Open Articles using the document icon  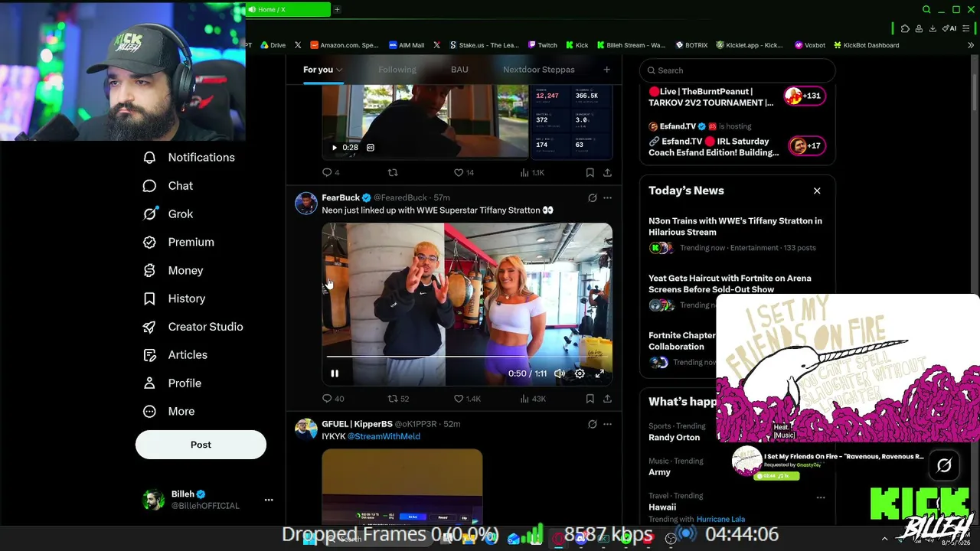(x=149, y=355)
